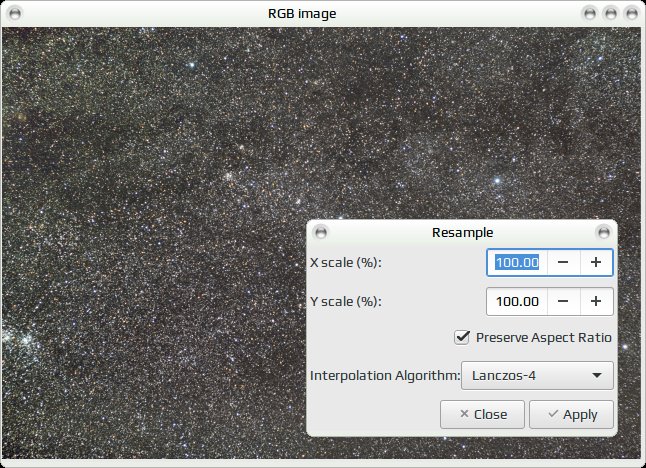Click the Resample dialog left window-menu icon
The height and width of the screenshot is (468, 646).
321,232
